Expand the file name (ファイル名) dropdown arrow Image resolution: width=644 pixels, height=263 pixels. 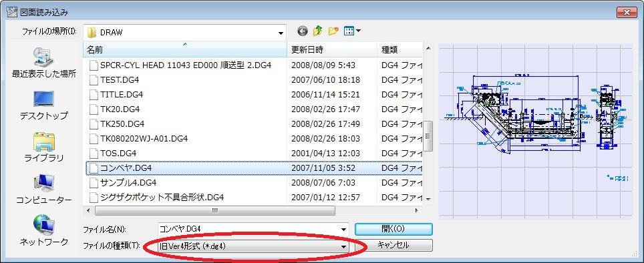pos(343,230)
